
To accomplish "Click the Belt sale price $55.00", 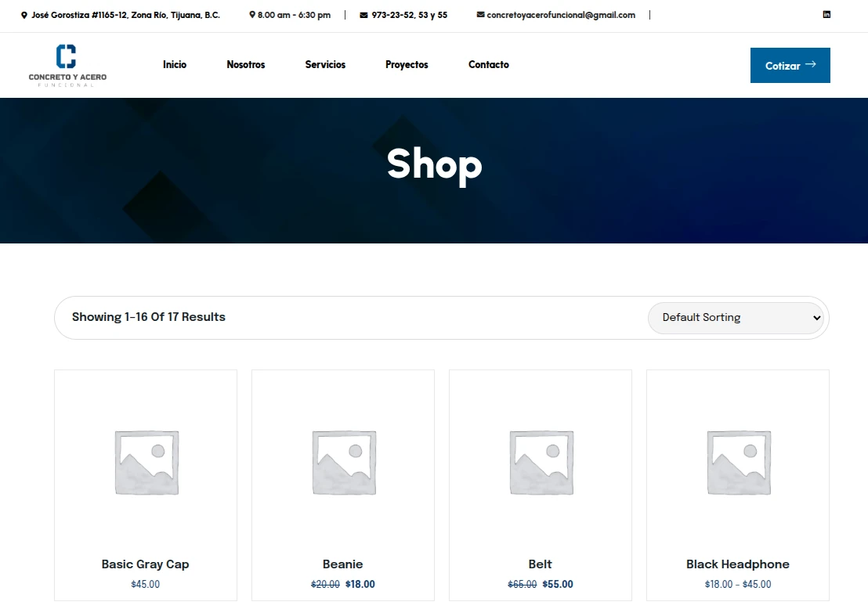I will (x=558, y=584).
